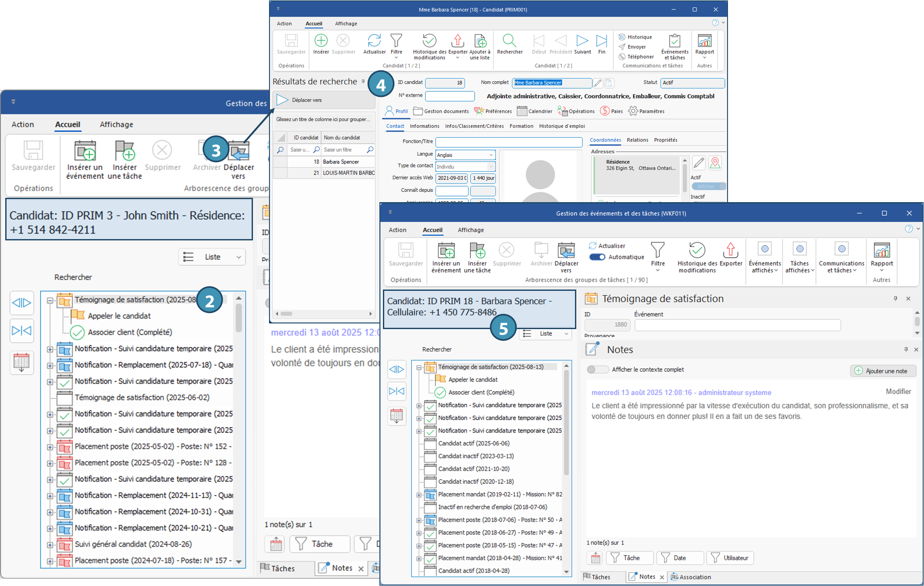Click Modifier link on the note
The height and width of the screenshot is (586, 924).
[898, 392]
